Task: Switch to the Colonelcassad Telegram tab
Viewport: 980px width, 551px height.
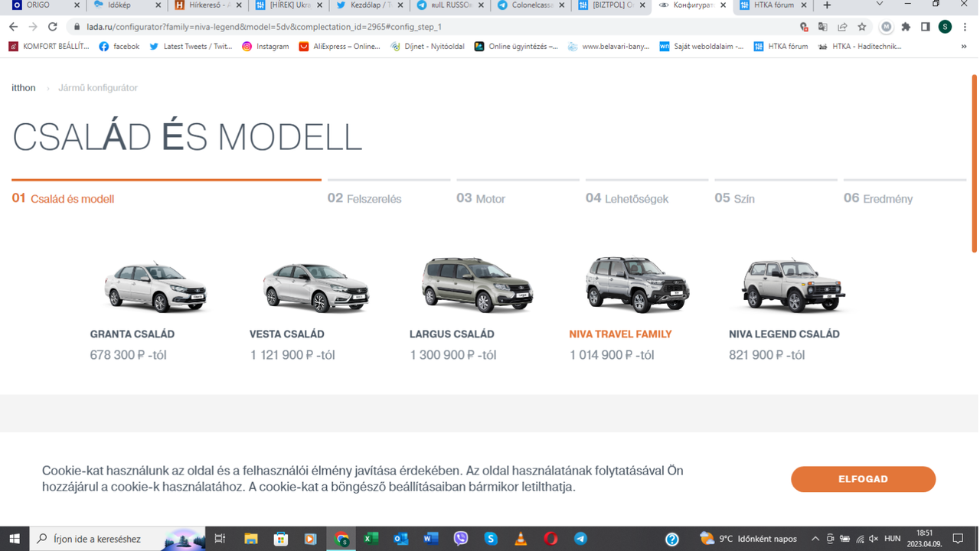Action: [x=530, y=5]
